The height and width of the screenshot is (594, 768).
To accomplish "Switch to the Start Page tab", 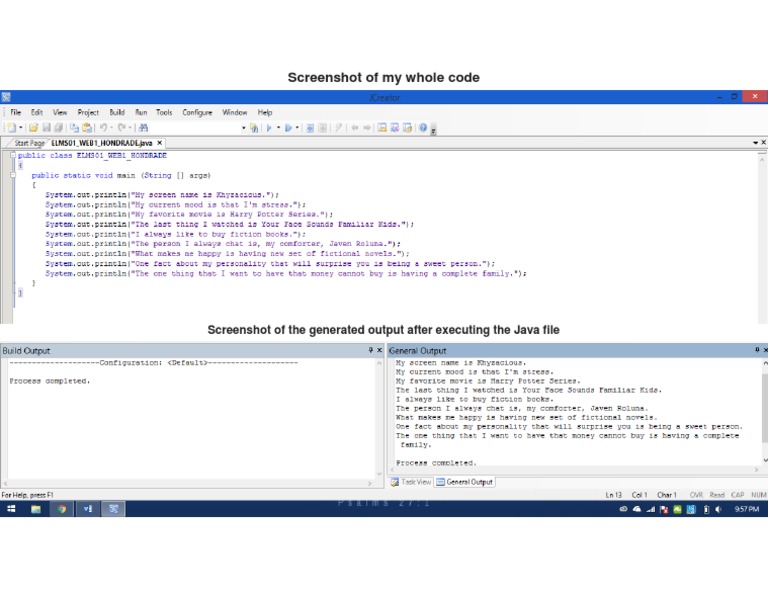I will (29, 143).
